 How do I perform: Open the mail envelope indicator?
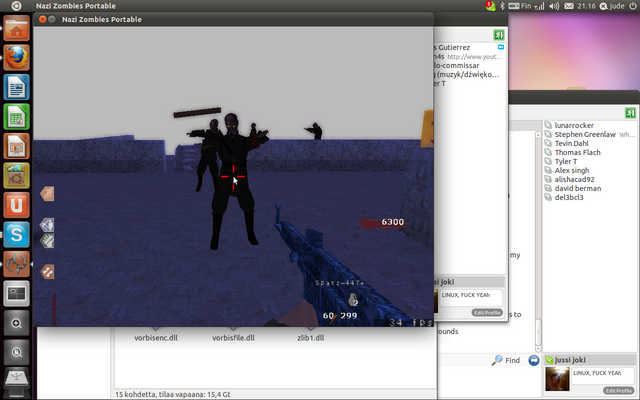569,6
